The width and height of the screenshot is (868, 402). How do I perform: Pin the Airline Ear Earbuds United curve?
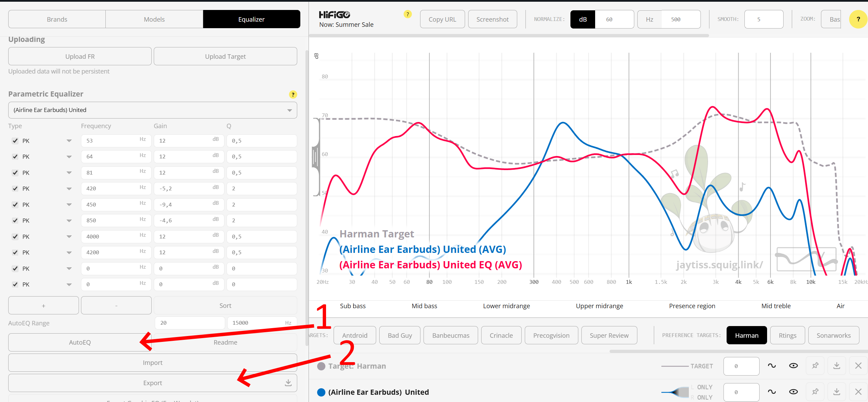point(815,392)
